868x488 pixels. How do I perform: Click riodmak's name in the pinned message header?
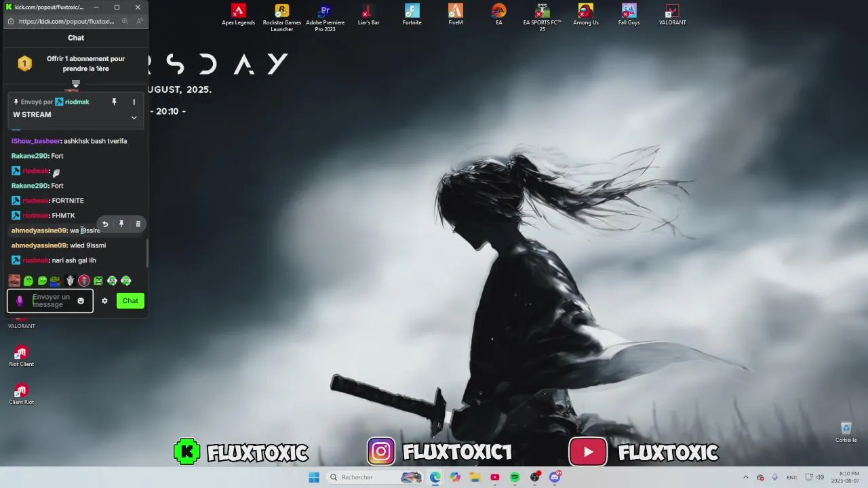77,102
